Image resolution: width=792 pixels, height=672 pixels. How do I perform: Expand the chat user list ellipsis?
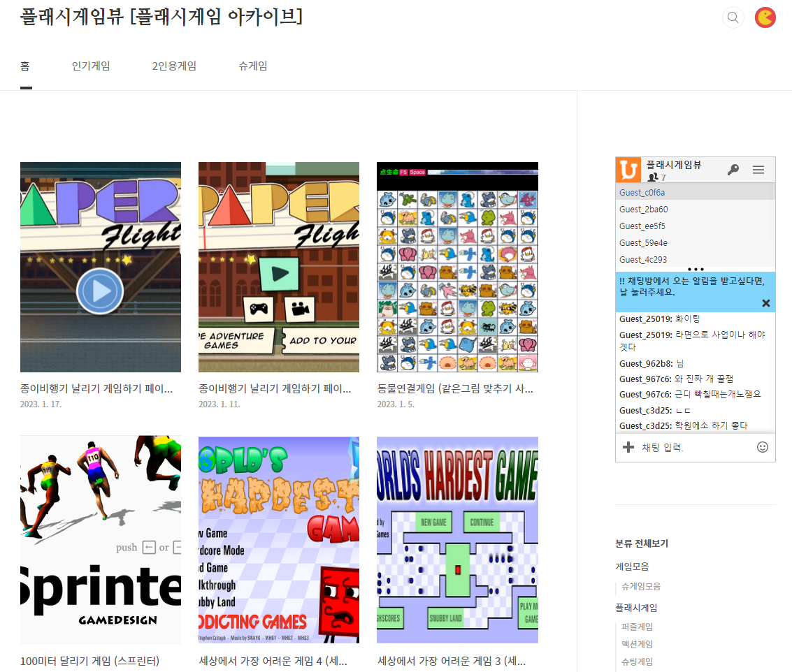(x=696, y=269)
